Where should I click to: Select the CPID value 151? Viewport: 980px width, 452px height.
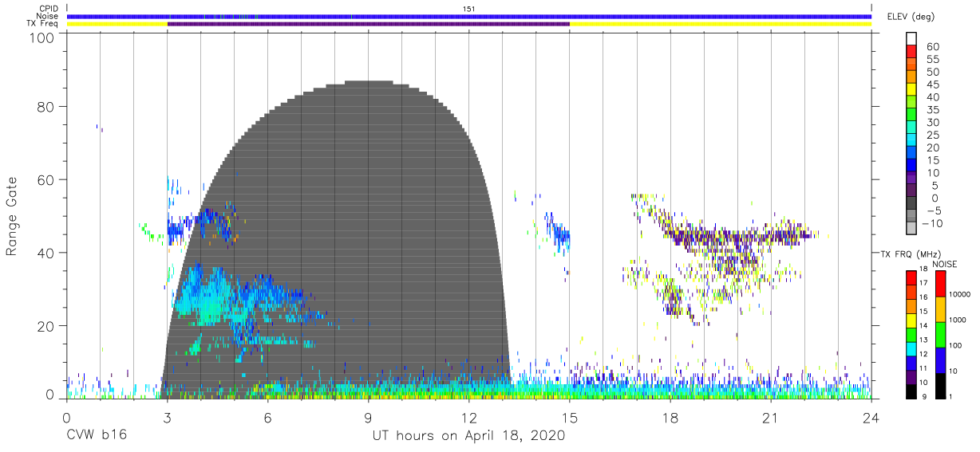click(468, 8)
